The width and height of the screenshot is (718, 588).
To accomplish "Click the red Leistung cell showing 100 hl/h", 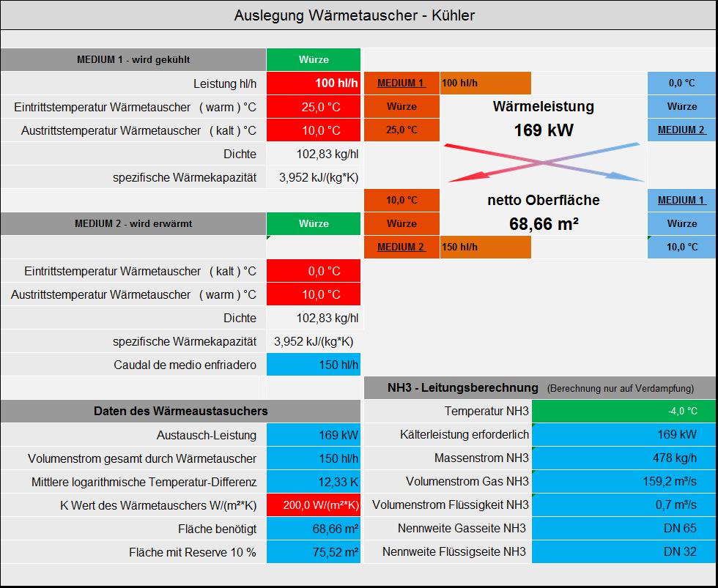I will [314, 83].
